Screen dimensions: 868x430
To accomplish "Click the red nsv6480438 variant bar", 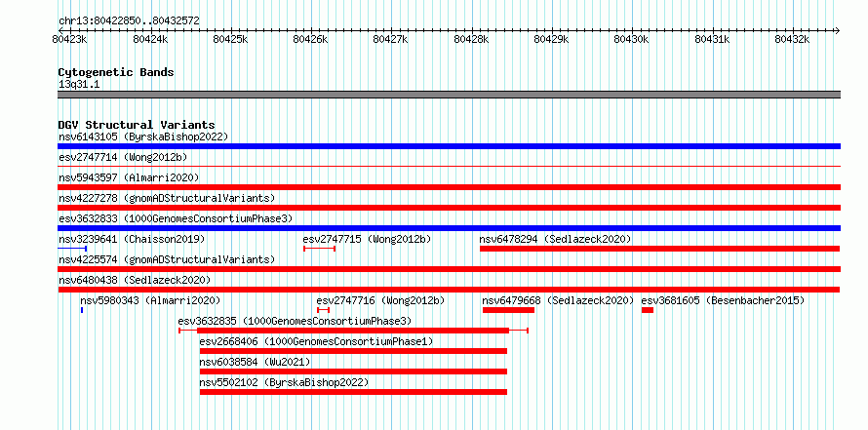I will click(x=449, y=290).
